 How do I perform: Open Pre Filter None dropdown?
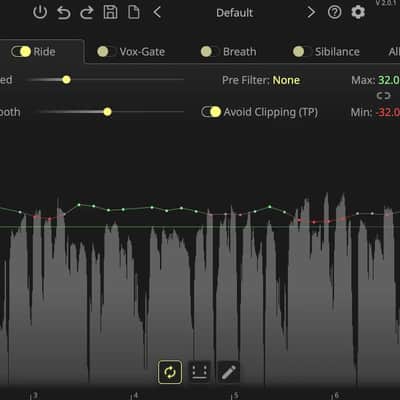pyautogui.click(x=286, y=80)
